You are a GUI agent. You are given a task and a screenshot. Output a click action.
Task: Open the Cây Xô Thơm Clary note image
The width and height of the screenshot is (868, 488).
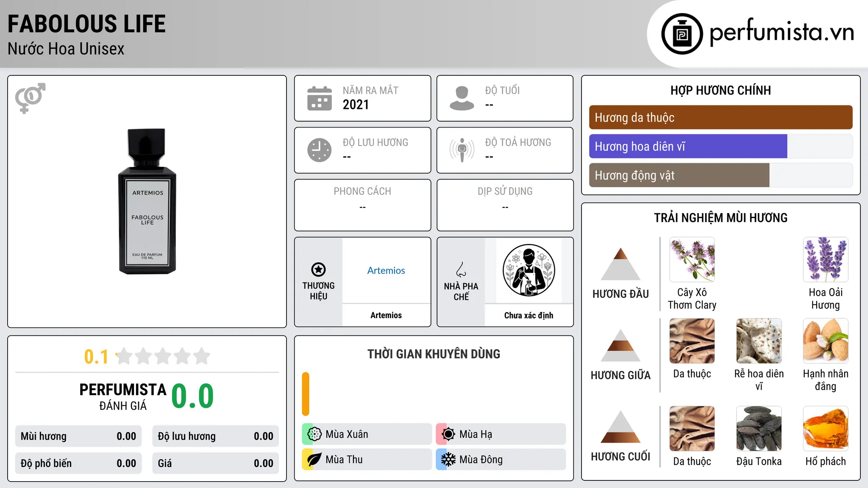click(x=692, y=260)
